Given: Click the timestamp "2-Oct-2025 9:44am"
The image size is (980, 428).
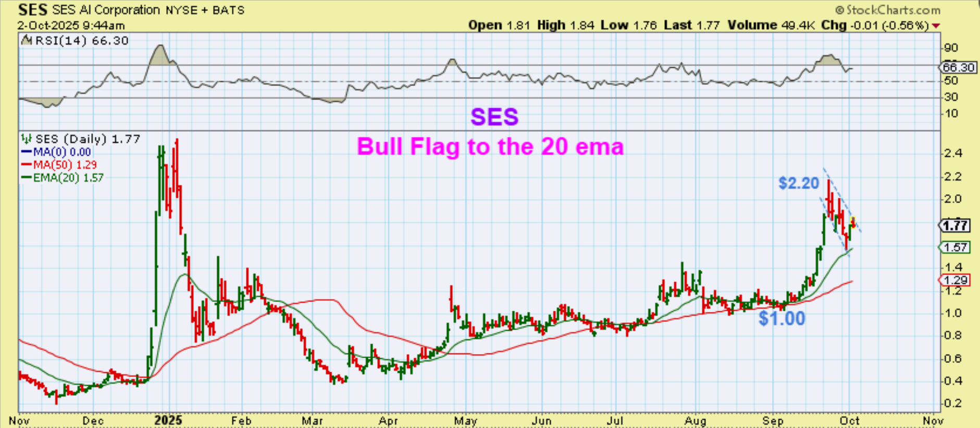Looking at the screenshot, I should [x=71, y=25].
